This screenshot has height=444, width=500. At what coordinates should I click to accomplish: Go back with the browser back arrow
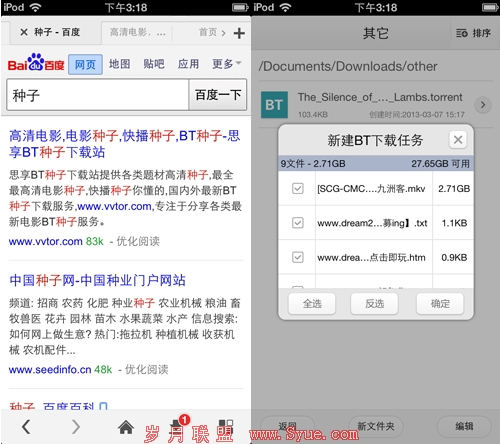click(26, 427)
